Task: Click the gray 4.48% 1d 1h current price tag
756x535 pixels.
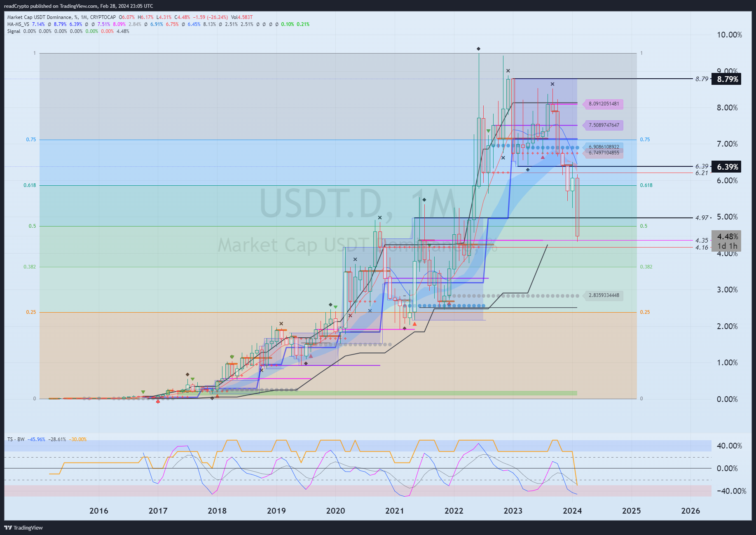Action: click(727, 241)
